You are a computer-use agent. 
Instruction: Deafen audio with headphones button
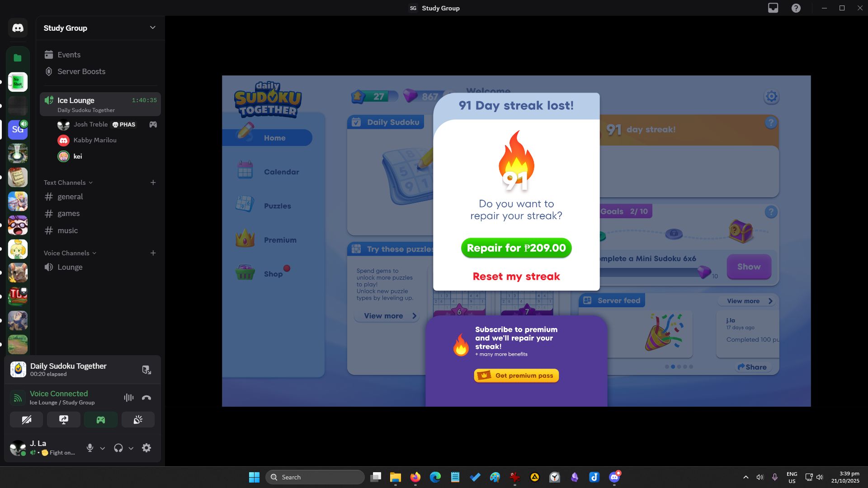point(118,448)
